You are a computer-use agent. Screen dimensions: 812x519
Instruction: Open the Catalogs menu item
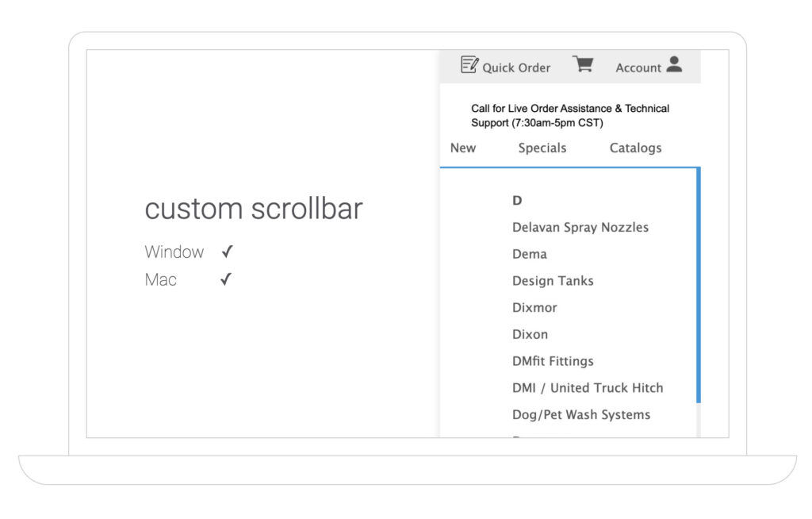(x=635, y=148)
